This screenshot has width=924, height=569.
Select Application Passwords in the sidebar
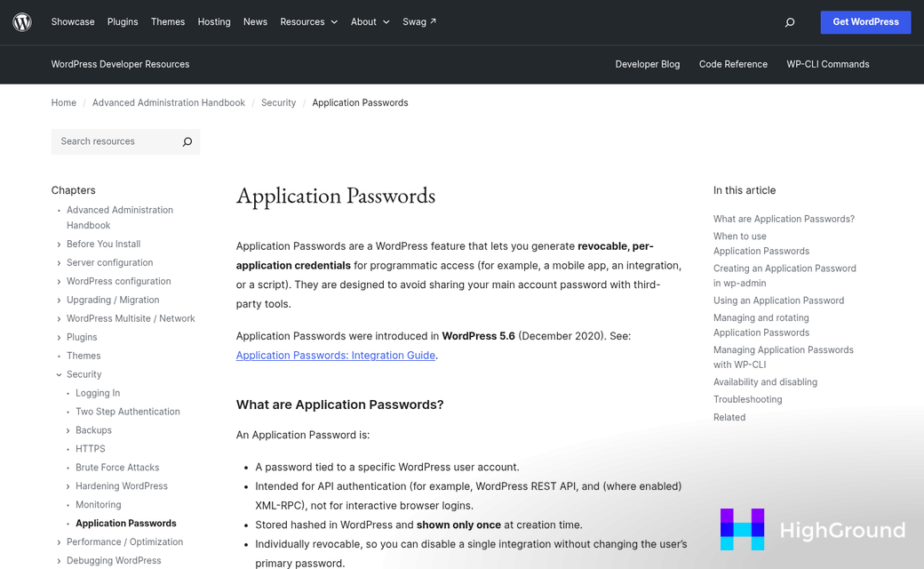click(x=126, y=523)
